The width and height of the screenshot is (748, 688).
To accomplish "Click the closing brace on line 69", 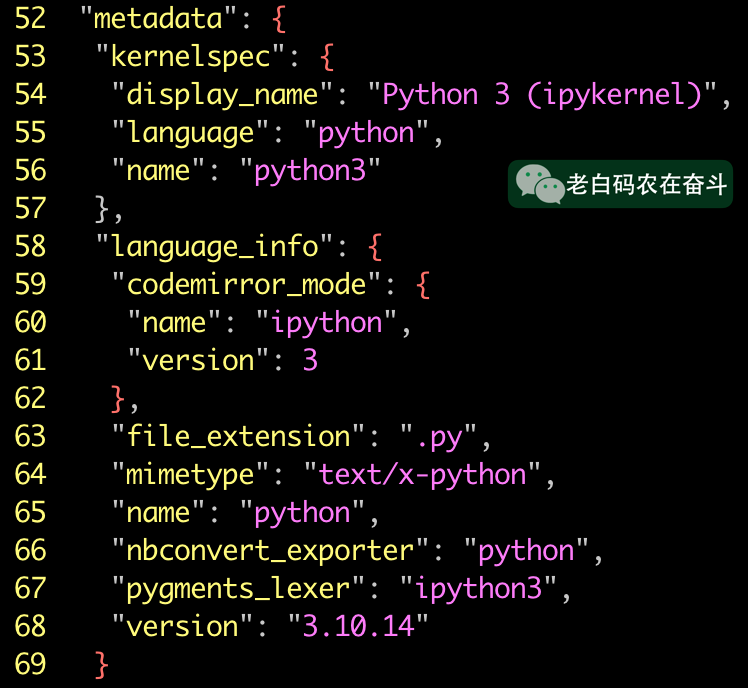I will [x=102, y=665].
